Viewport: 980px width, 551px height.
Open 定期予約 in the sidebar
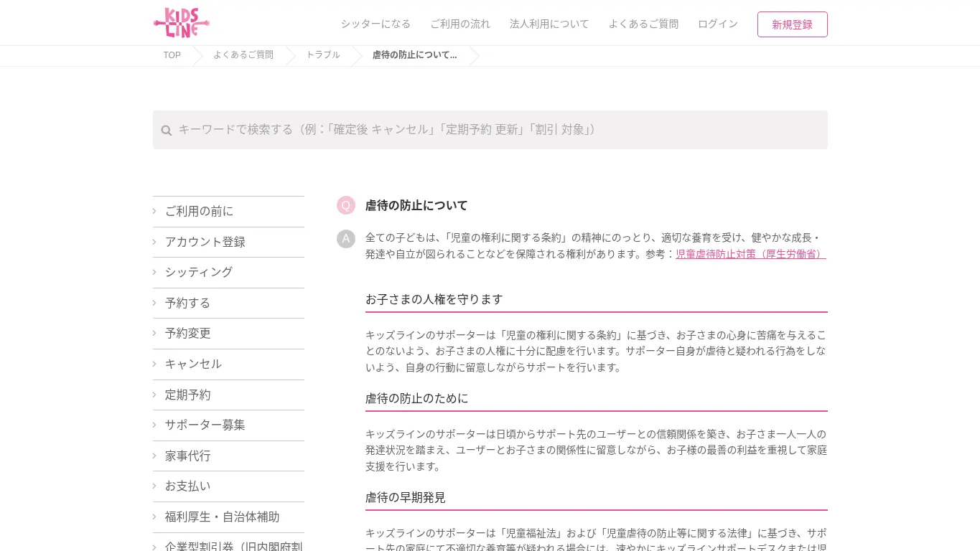click(x=228, y=395)
